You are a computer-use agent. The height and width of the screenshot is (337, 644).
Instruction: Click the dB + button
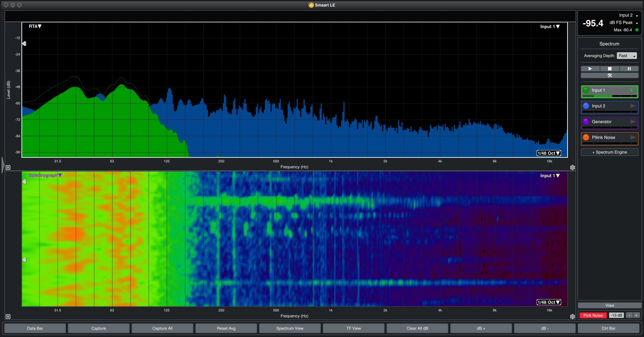pyautogui.click(x=481, y=328)
